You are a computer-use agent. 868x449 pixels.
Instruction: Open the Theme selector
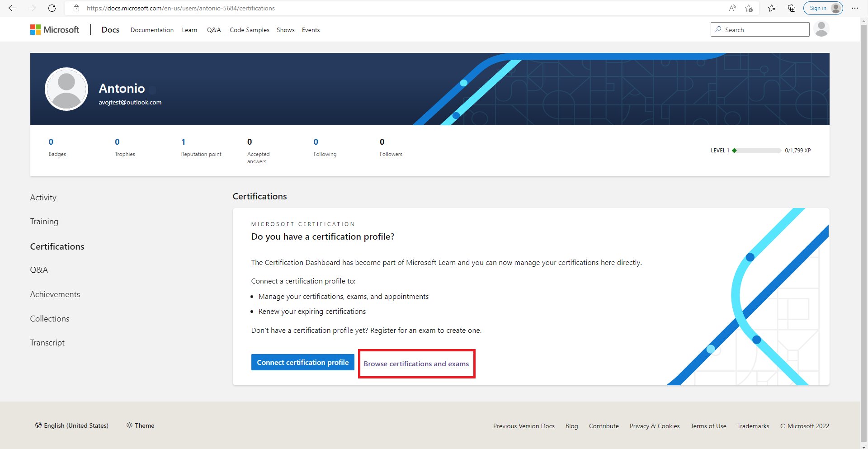(141, 425)
